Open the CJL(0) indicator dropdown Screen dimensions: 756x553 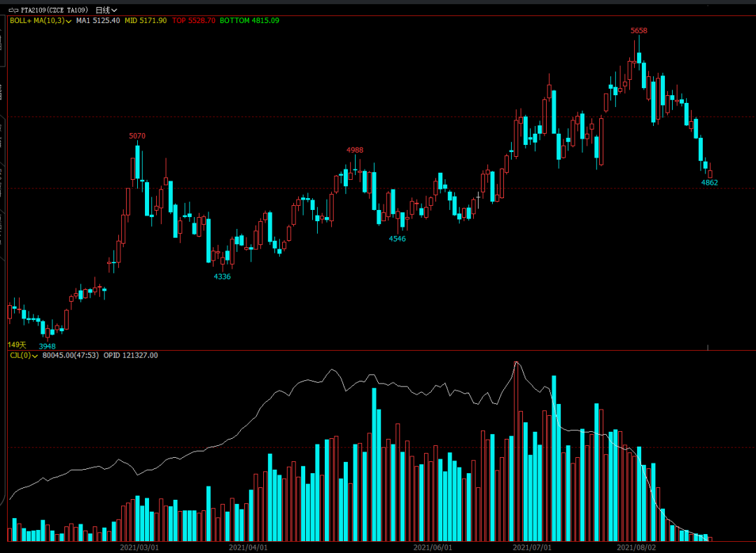point(24,356)
